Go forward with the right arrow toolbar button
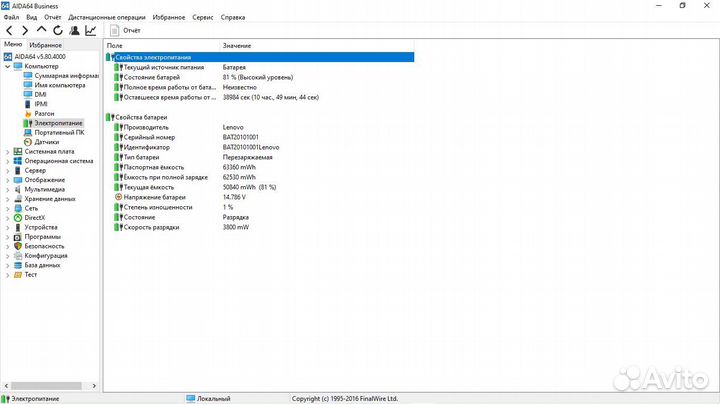 [x=25, y=31]
